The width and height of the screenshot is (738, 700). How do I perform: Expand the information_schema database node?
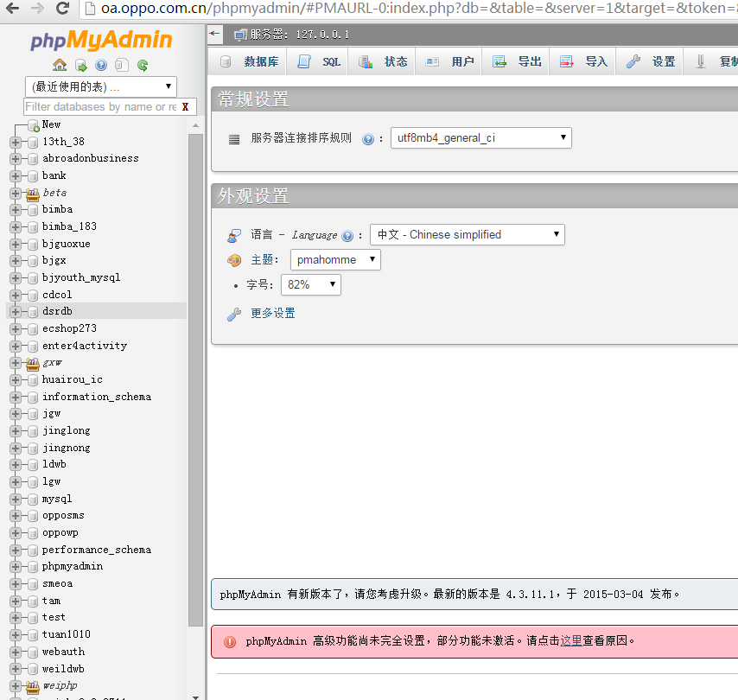pos(15,398)
